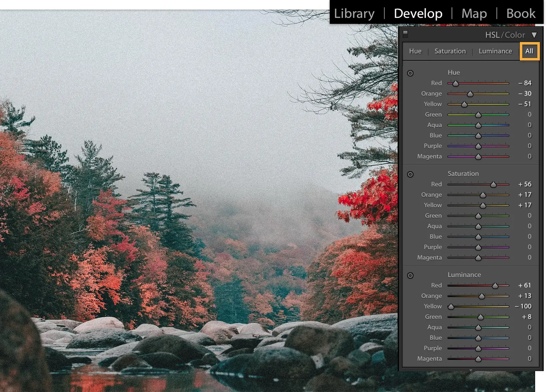Select the targeted adjustment tool for Saturation
Screen dimensions: 553x392
(411, 174)
